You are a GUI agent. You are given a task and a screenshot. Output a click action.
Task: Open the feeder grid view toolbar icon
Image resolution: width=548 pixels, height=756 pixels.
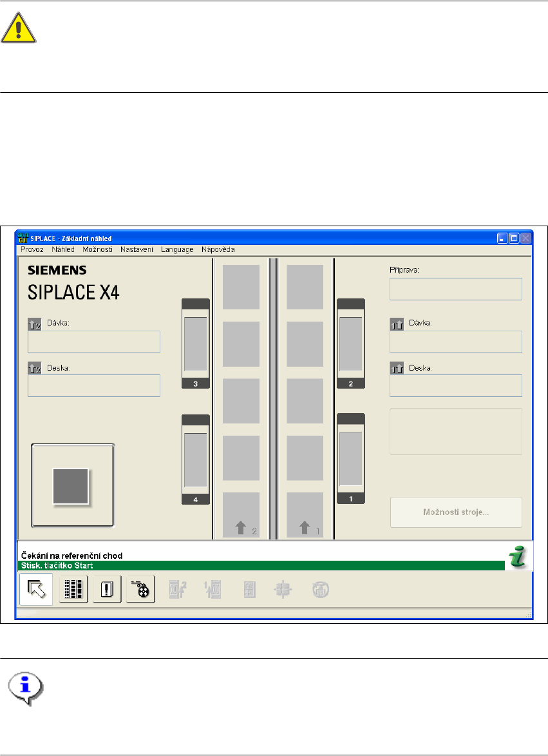pyautogui.click(x=73, y=589)
